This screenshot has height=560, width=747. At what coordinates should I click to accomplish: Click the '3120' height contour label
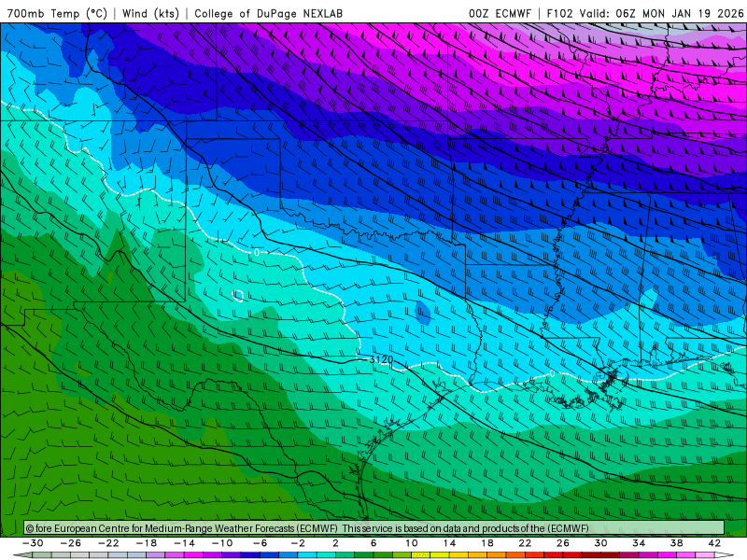382,359
